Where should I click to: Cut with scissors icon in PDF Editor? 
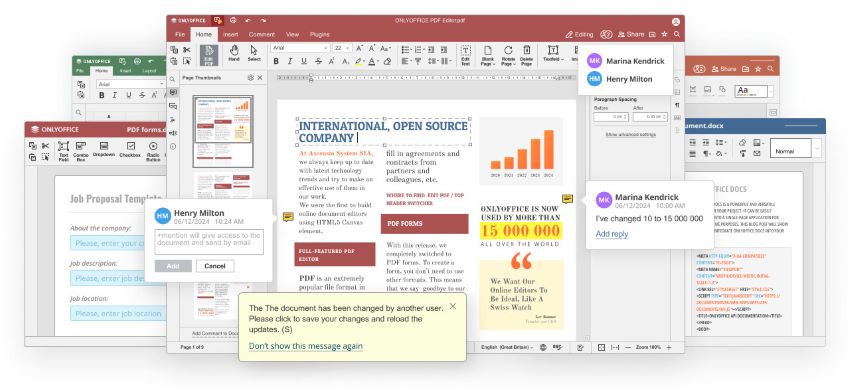click(x=186, y=50)
